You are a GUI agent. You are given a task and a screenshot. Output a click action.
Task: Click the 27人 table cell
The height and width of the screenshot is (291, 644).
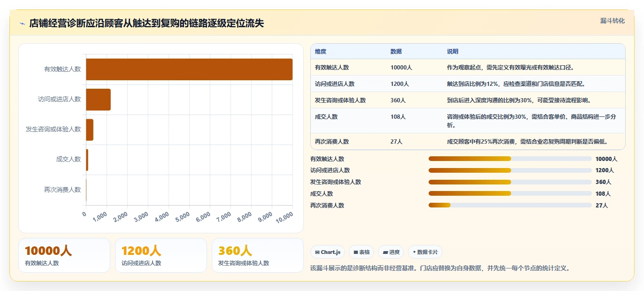pos(397,142)
